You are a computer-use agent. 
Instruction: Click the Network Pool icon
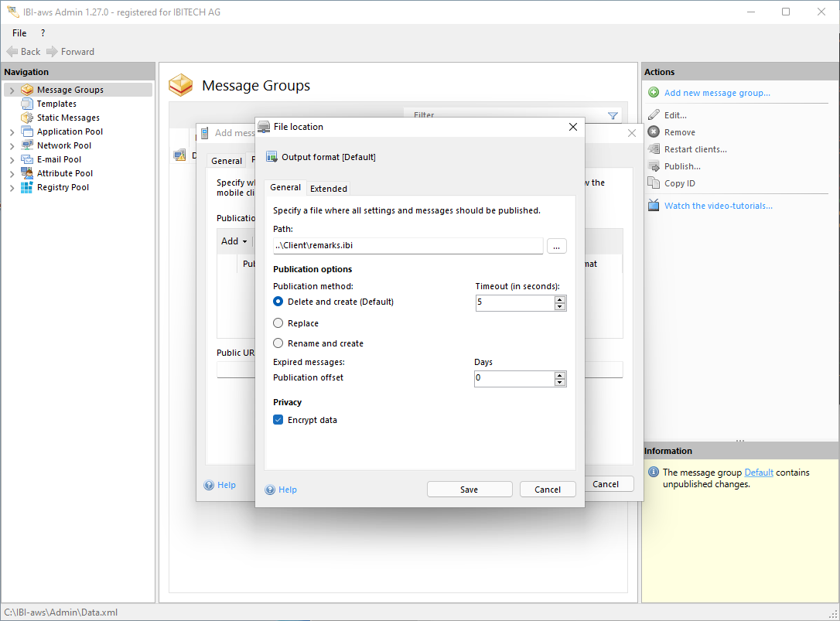(27, 145)
